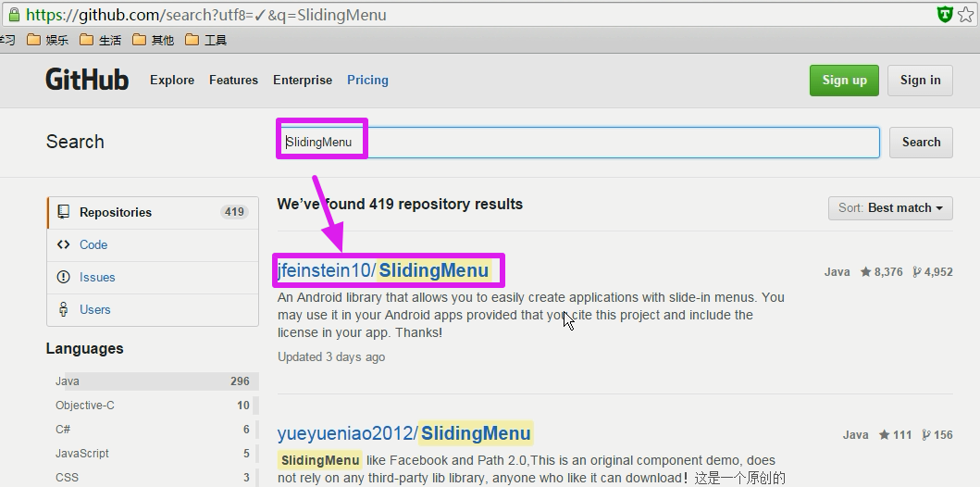Click the 'Updated 3 days ago' text
980x487 pixels.
coord(331,357)
